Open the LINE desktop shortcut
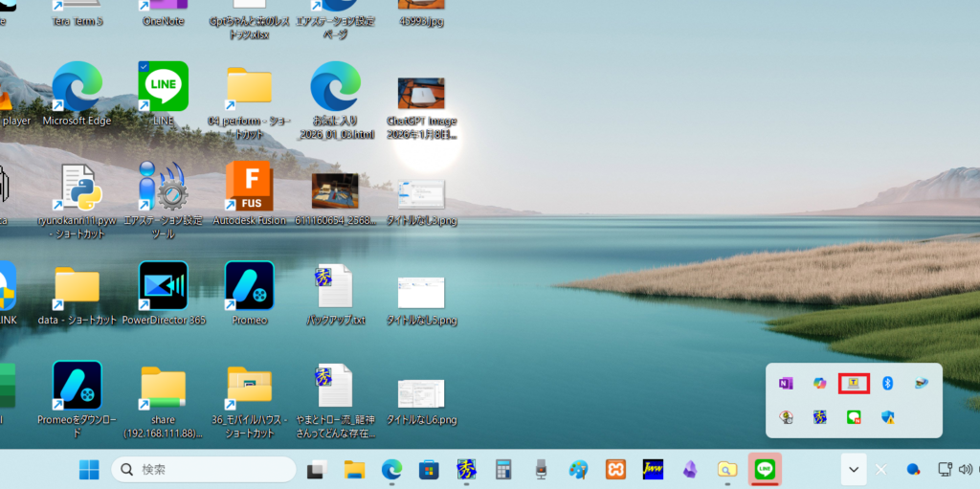Screen dimensions: 980x489 [163, 88]
